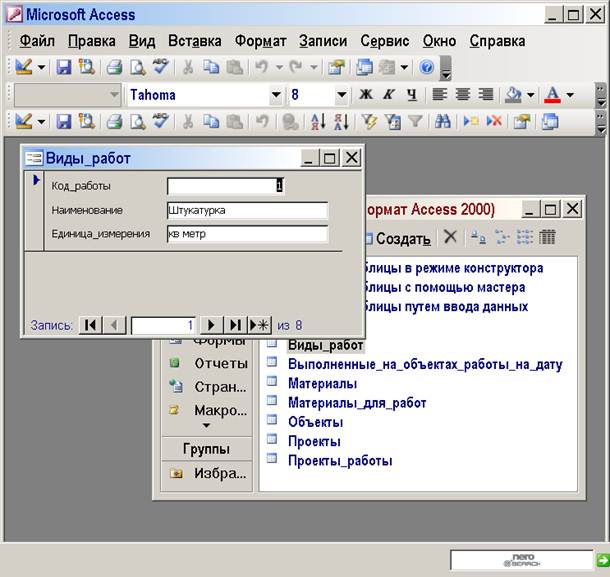Align text left in formatting toolbar

(440, 95)
